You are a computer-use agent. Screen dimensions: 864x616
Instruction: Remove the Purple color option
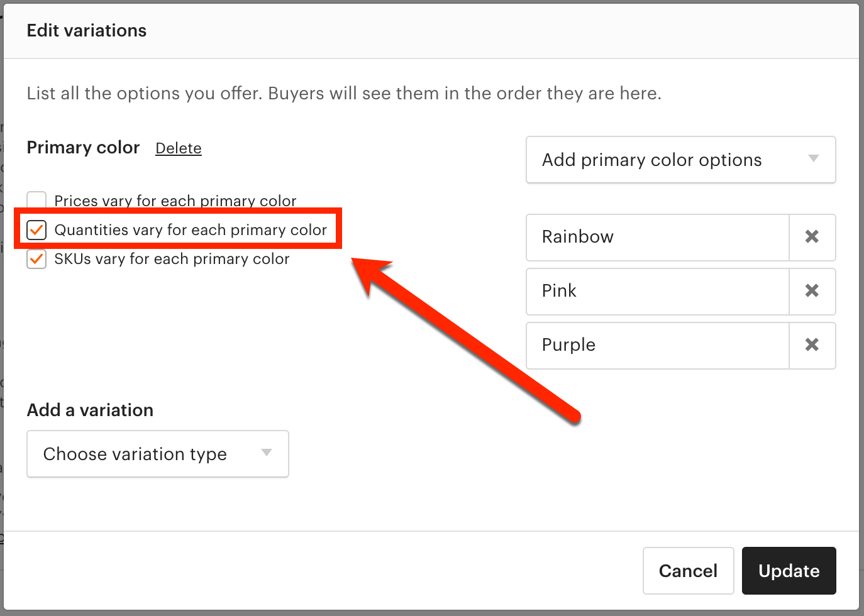pos(812,345)
